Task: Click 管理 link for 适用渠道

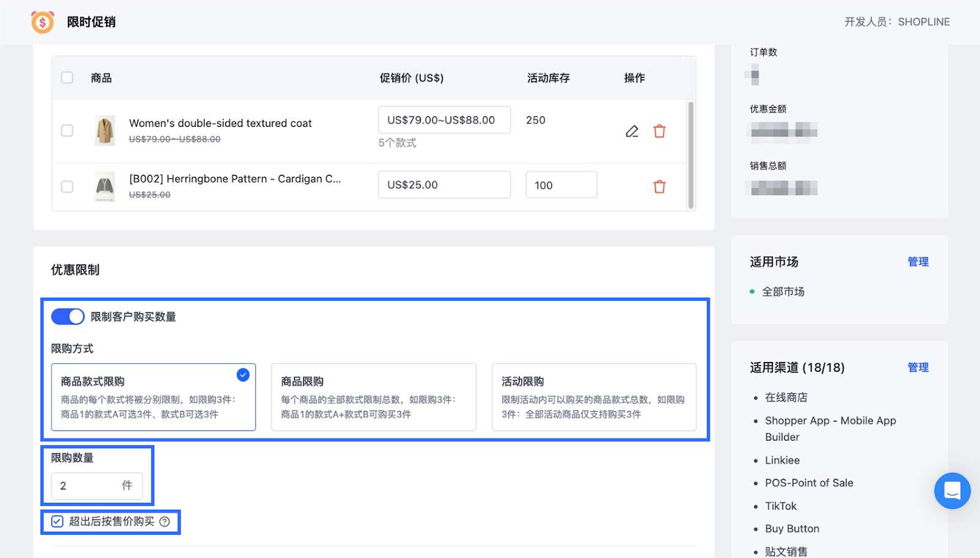Action: pos(918,368)
